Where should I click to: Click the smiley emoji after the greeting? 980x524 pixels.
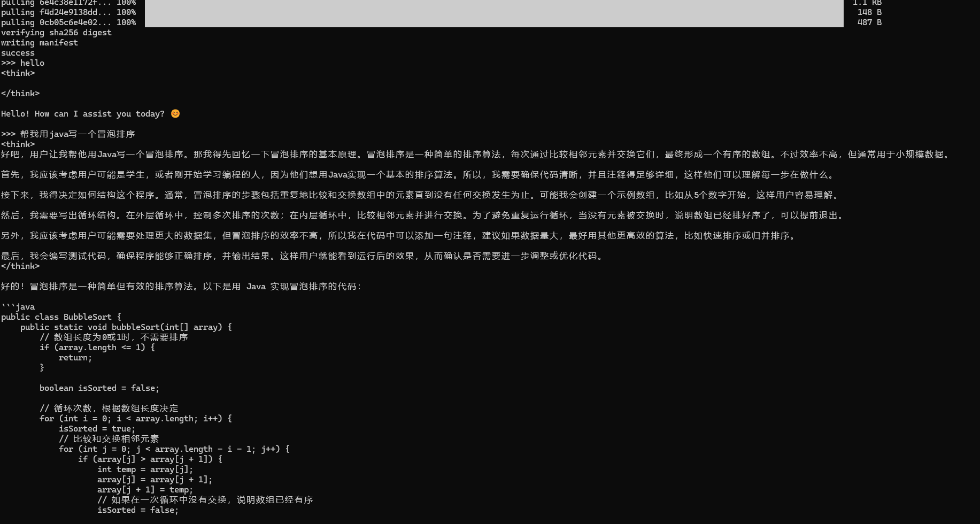coord(175,113)
